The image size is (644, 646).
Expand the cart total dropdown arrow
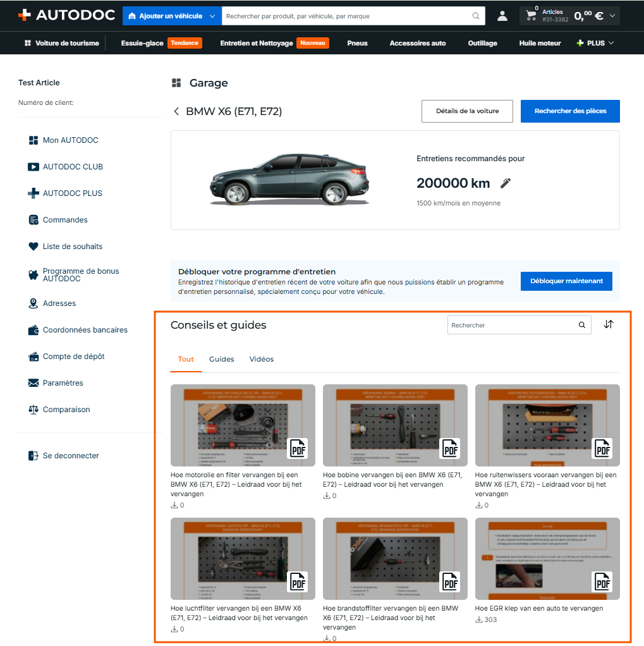pyautogui.click(x=612, y=16)
